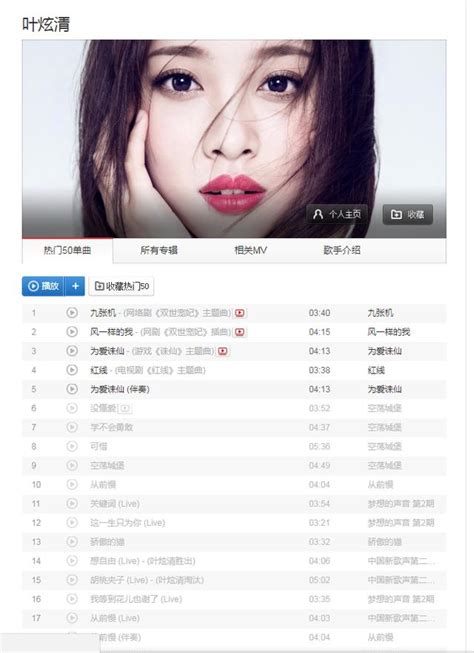Click the plus icon beside the 播放 button
This screenshot has height=653, width=474.
(75, 286)
